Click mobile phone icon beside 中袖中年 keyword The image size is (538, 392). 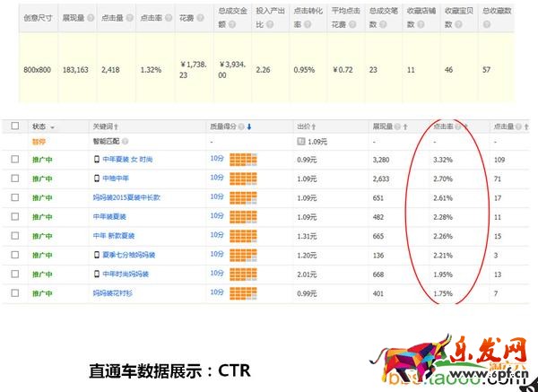tap(97, 178)
